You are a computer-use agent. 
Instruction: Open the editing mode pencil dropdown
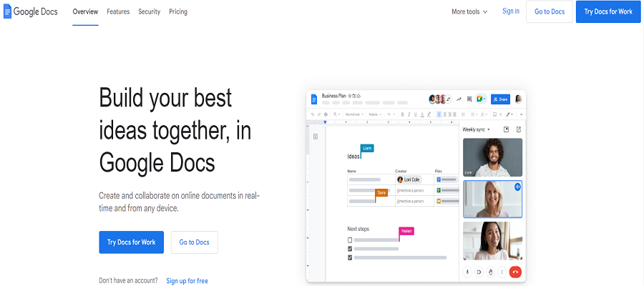click(509, 114)
